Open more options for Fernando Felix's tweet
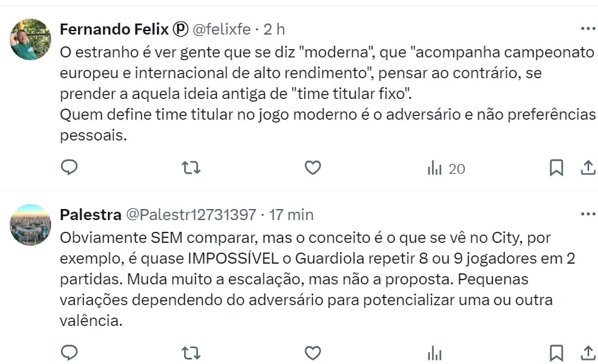The width and height of the screenshot is (598, 364). pyautogui.click(x=586, y=30)
